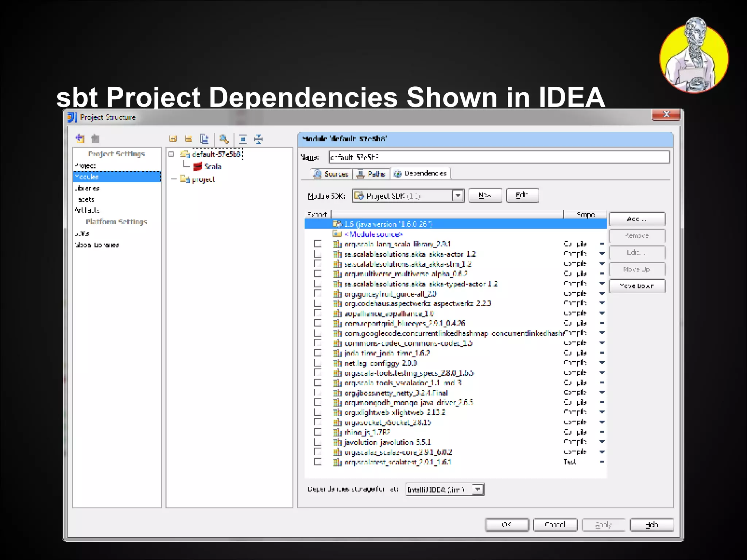This screenshot has height=560, width=747.
Task: Click the Move Down button
Action: [x=637, y=286]
